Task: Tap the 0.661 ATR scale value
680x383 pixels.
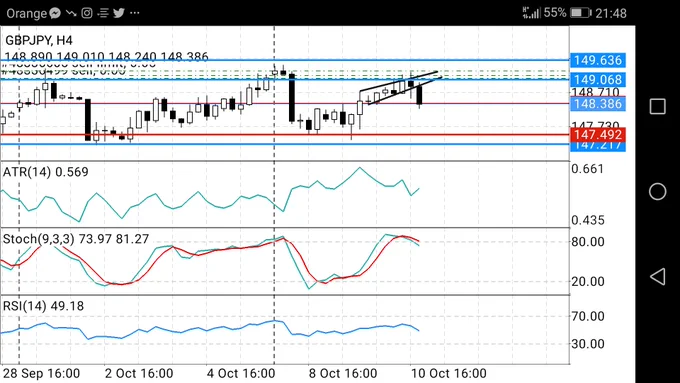Action: pos(588,169)
